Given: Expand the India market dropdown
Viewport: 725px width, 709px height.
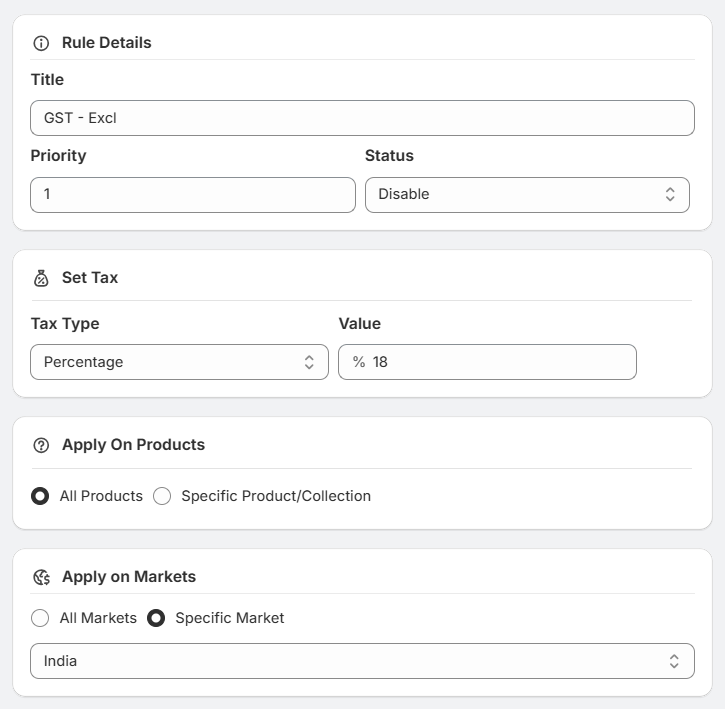Looking at the screenshot, I should (362, 661).
